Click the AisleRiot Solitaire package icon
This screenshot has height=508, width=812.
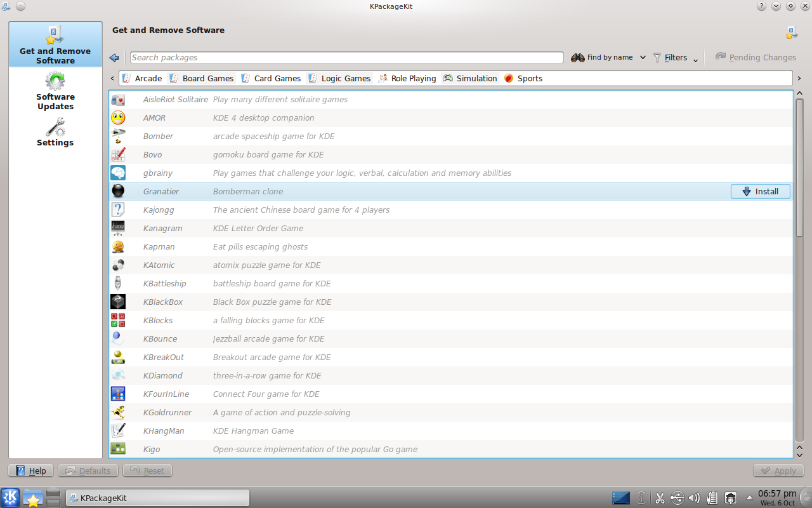coord(118,100)
